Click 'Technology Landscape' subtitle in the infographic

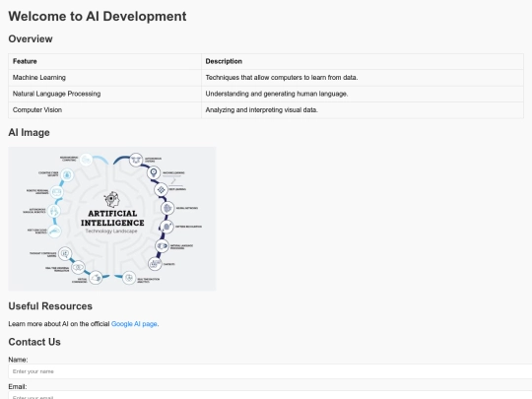click(111, 232)
